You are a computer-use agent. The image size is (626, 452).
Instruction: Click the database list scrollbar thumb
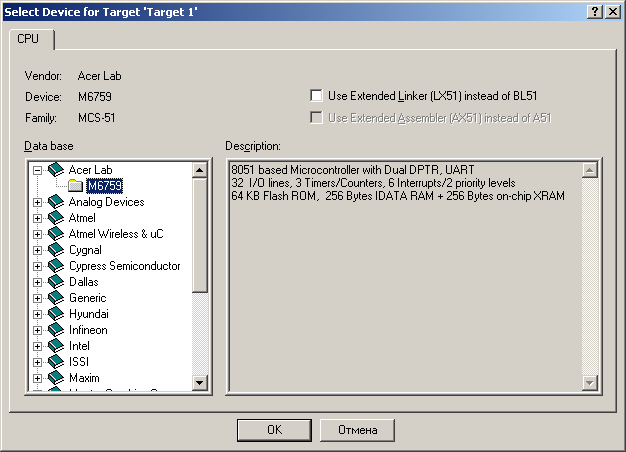tap(200, 236)
